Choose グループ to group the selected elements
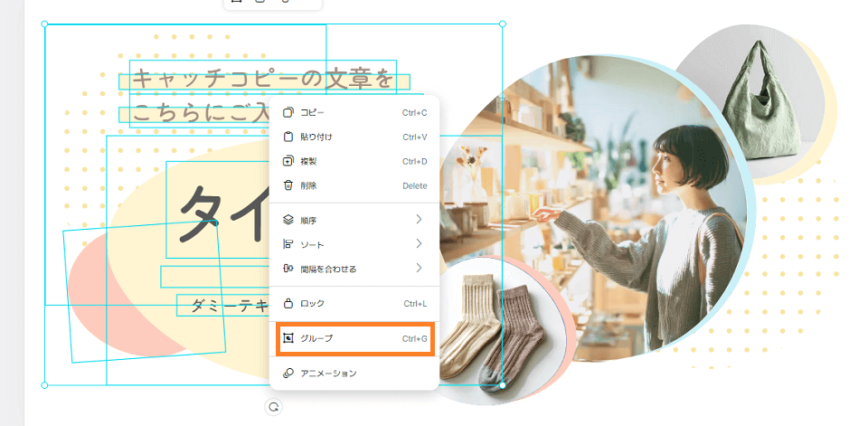 [x=354, y=338]
